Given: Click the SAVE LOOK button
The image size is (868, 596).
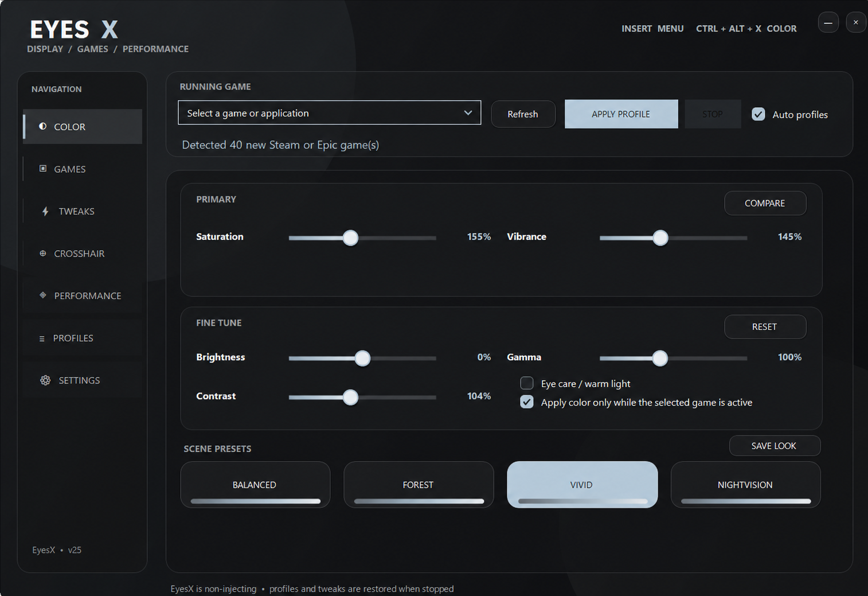Looking at the screenshot, I should click(774, 446).
